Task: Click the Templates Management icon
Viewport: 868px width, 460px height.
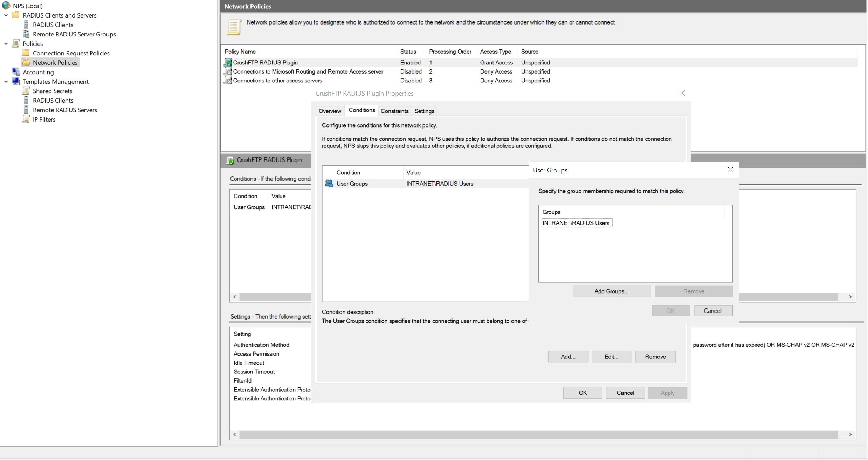Action: pos(16,81)
